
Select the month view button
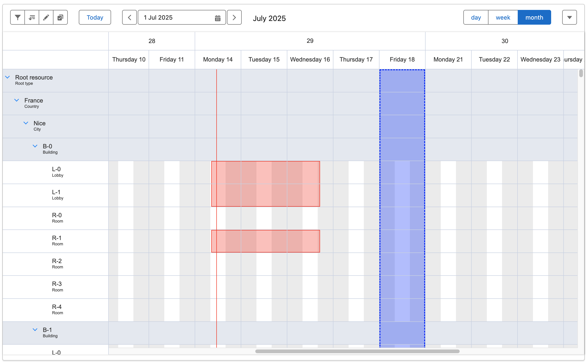[534, 17]
